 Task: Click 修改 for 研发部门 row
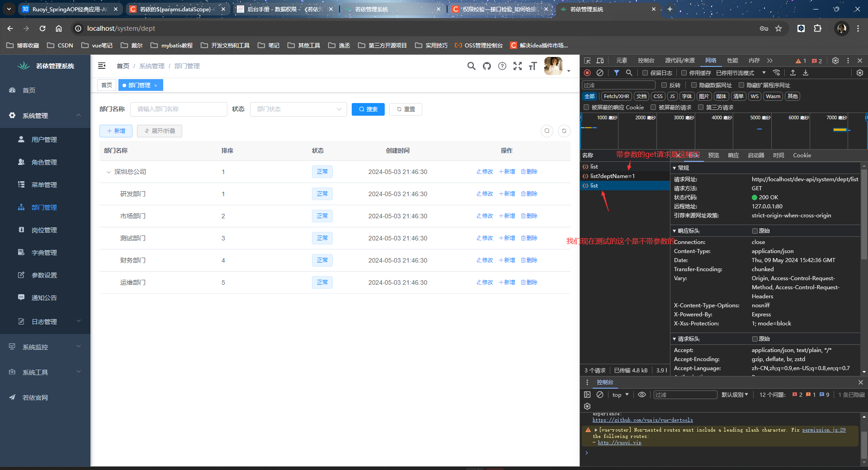485,194
